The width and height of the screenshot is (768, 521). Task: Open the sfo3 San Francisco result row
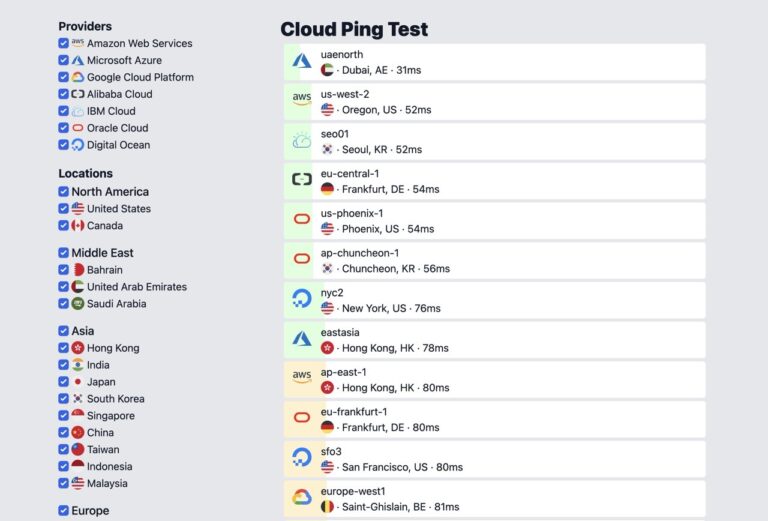click(500, 459)
